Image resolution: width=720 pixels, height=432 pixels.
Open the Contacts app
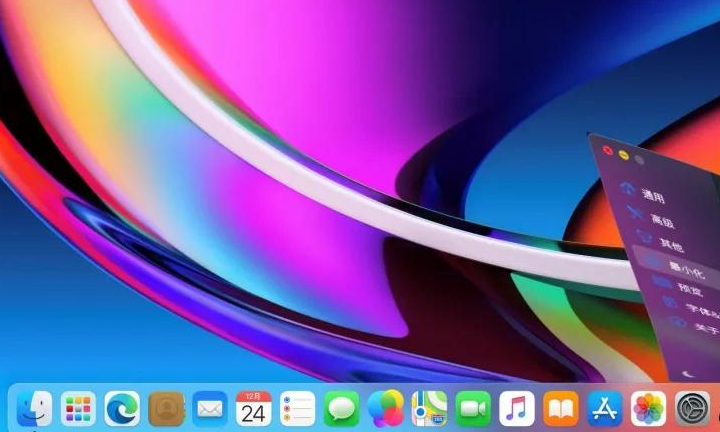(x=166, y=408)
